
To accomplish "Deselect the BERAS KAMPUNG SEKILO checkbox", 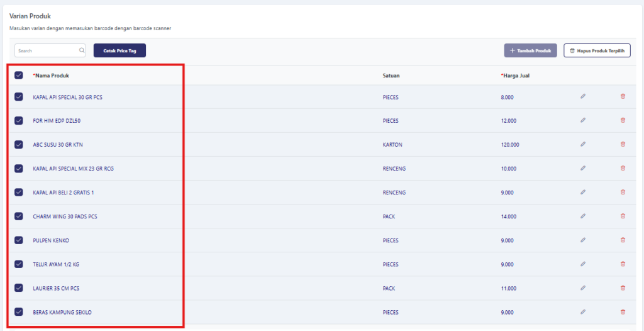I will coord(19,312).
